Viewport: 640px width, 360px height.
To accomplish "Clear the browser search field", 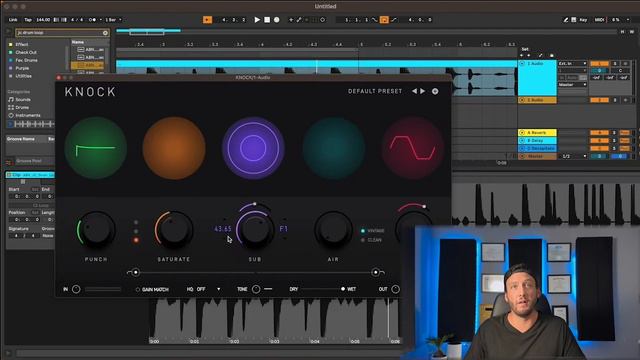I will [105, 33].
